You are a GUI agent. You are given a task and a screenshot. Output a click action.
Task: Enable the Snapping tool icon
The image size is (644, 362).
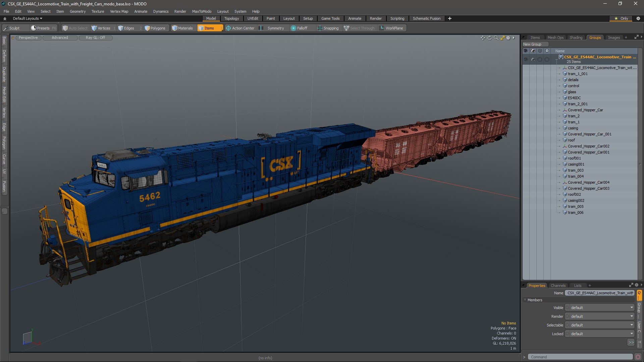[x=320, y=28]
